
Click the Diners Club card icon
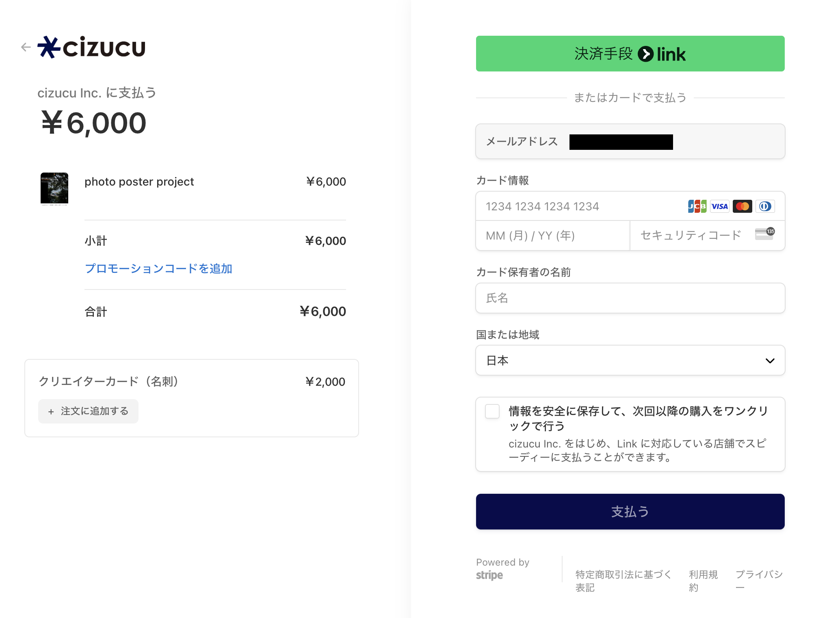point(765,206)
